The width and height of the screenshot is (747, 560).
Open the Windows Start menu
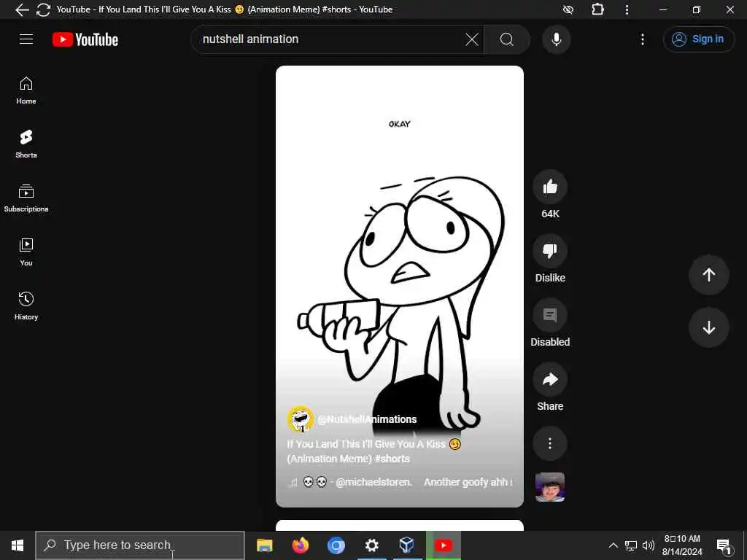coord(18,545)
